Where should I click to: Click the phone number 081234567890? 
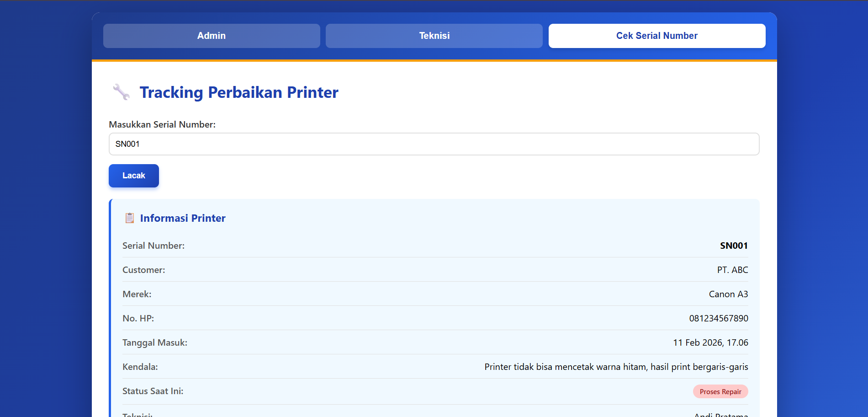pos(718,318)
